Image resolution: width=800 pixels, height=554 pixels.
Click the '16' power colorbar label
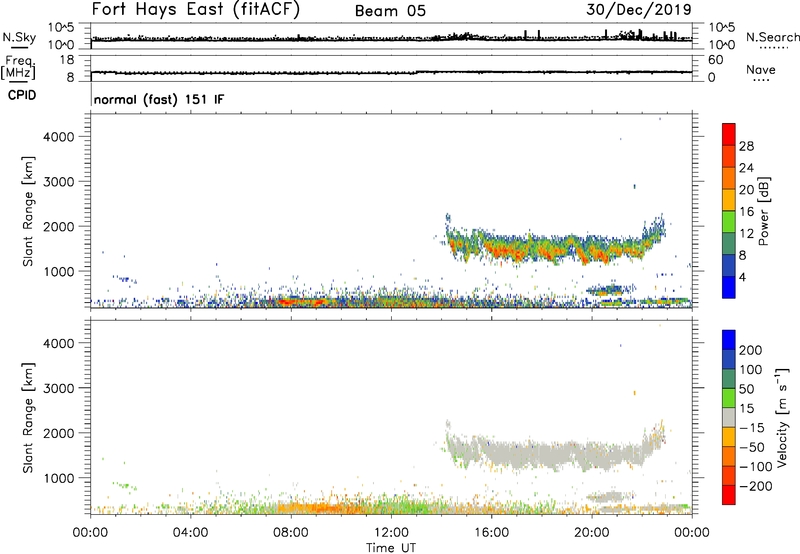tap(746, 212)
